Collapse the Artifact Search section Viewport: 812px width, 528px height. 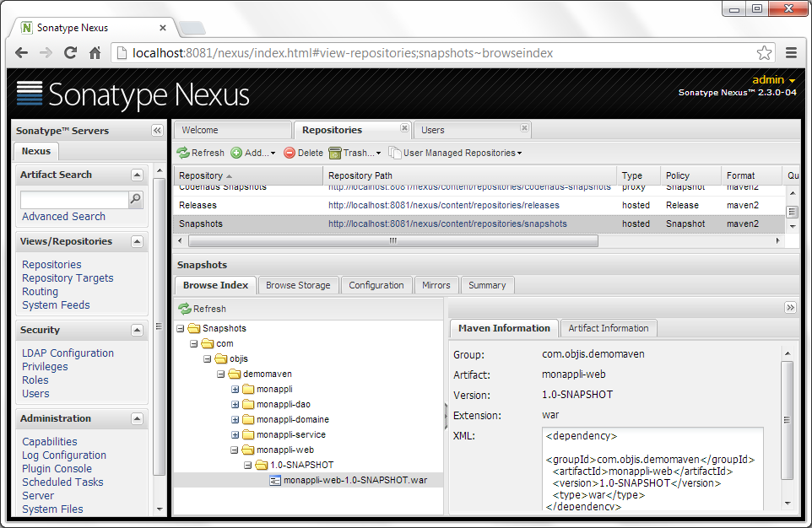pyautogui.click(x=137, y=175)
